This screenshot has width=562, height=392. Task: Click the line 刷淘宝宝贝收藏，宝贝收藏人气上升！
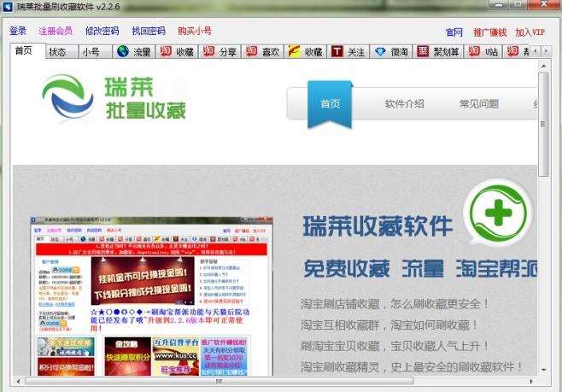395,346
